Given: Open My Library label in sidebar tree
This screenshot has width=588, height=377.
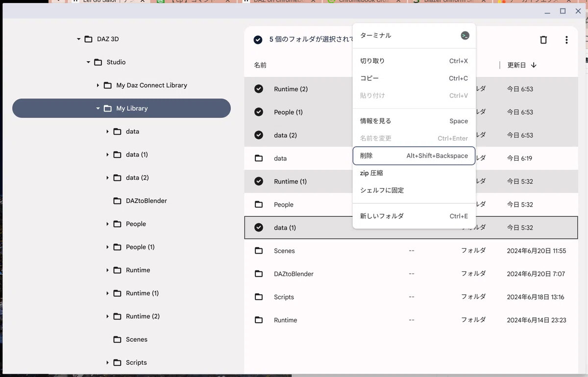Looking at the screenshot, I should click(x=132, y=108).
